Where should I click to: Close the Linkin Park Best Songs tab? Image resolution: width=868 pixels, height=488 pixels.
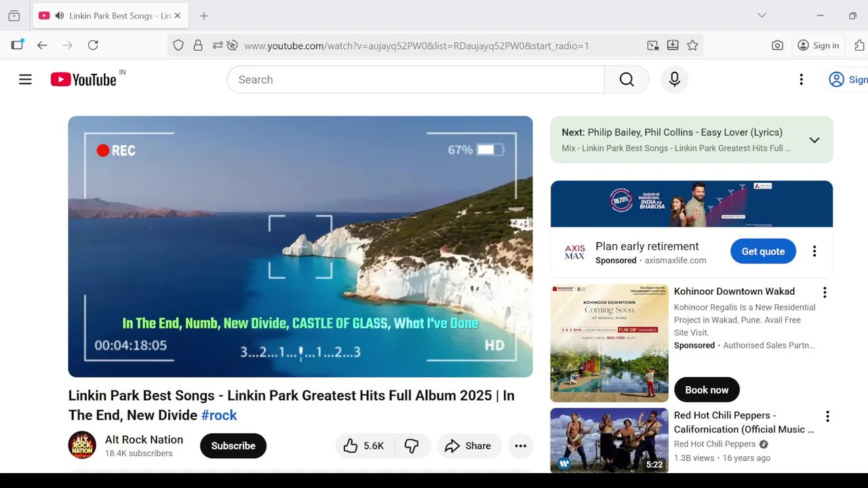coord(178,16)
